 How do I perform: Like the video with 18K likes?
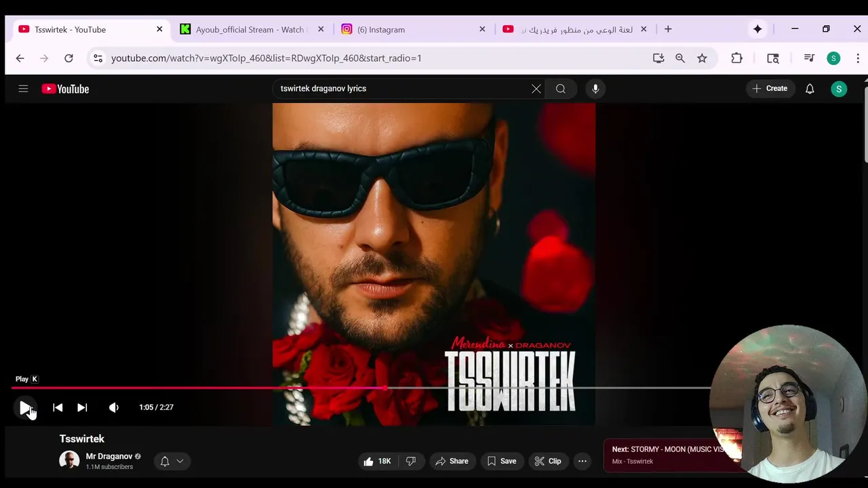pos(377,462)
